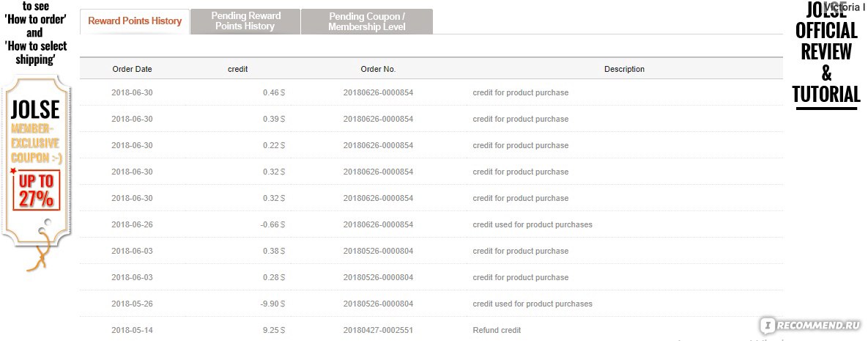The height and width of the screenshot is (341, 868).
Task: Click the Refund credit description
Action: coord(497,331)
